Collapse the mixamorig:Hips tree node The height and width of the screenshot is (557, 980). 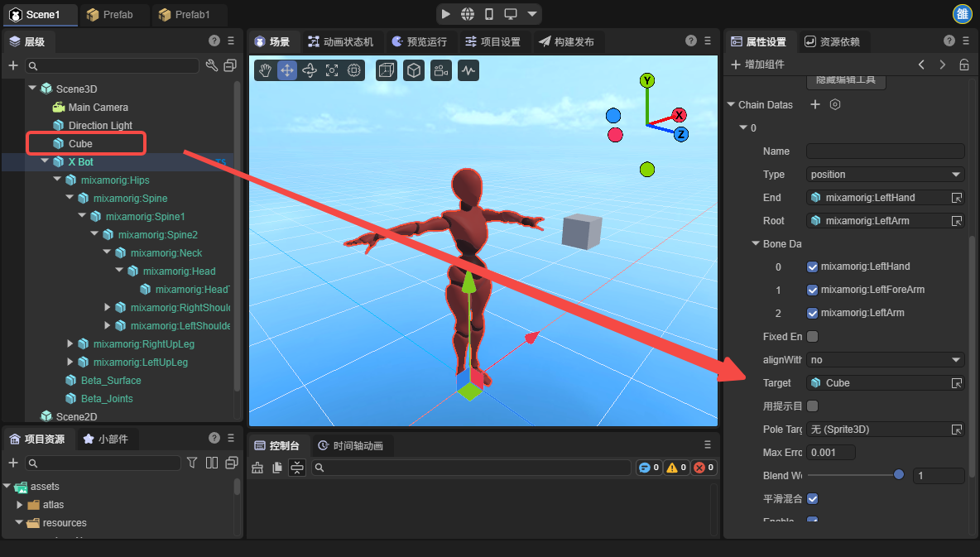click(57, 180)
